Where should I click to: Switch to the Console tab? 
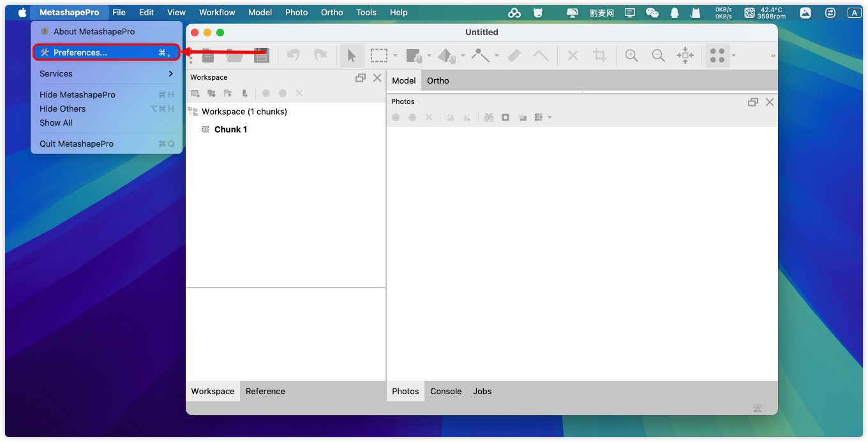coord(445,391)
